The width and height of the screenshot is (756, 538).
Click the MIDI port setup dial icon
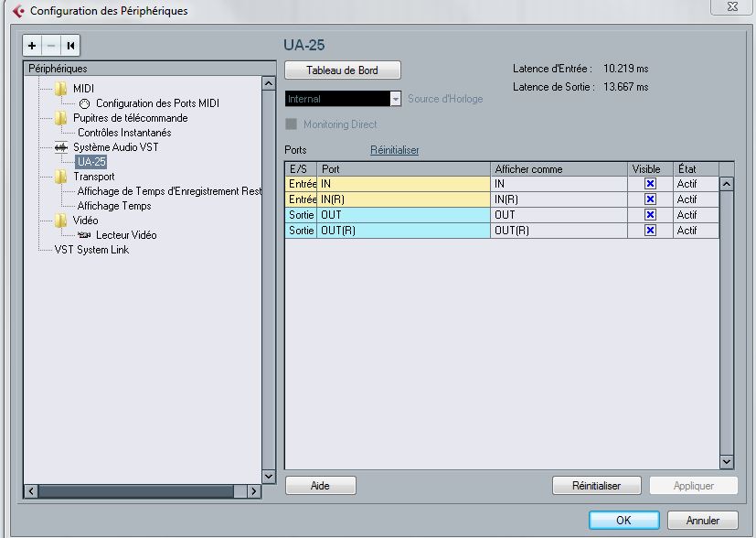click(84, 103)
